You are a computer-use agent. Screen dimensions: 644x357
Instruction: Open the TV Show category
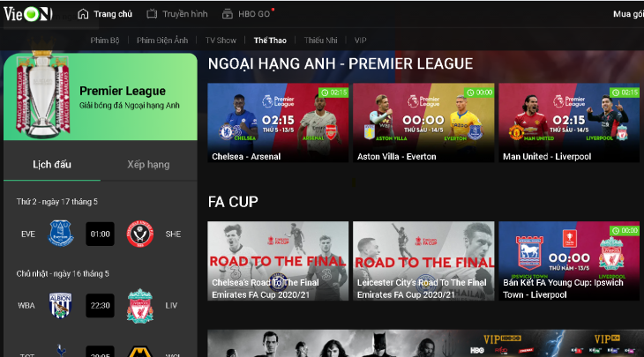[x=221, y=41]
